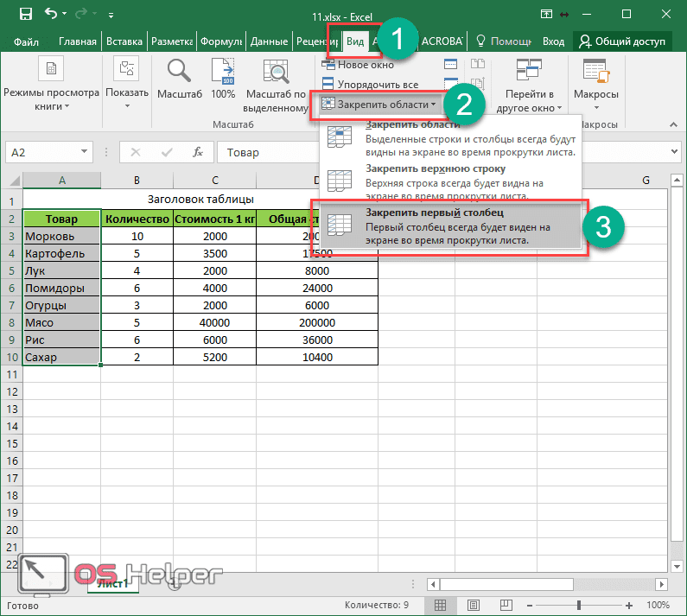687x616 pixels.
Task: Click the Вход sign-in link
Action: 553,41
